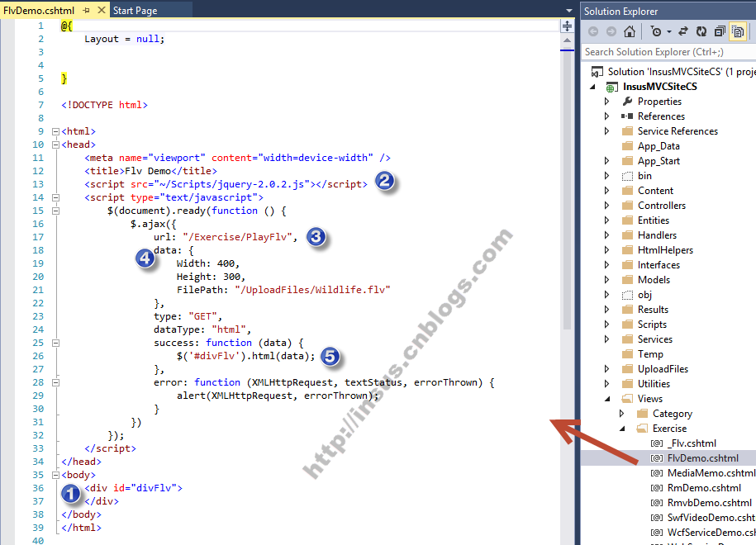This screenshot has width=756, height=545.
Task: Click the RmDemo.cshtml file icon
Action: [657, 488]
